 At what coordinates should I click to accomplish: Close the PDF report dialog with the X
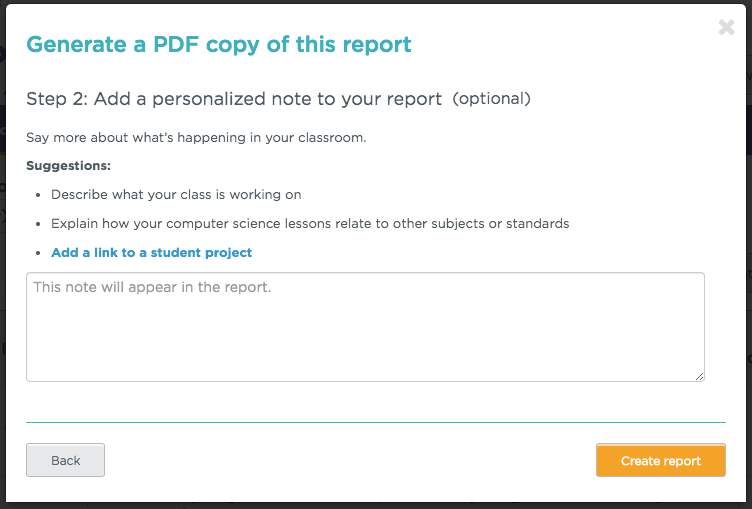(x=726, y=27)
